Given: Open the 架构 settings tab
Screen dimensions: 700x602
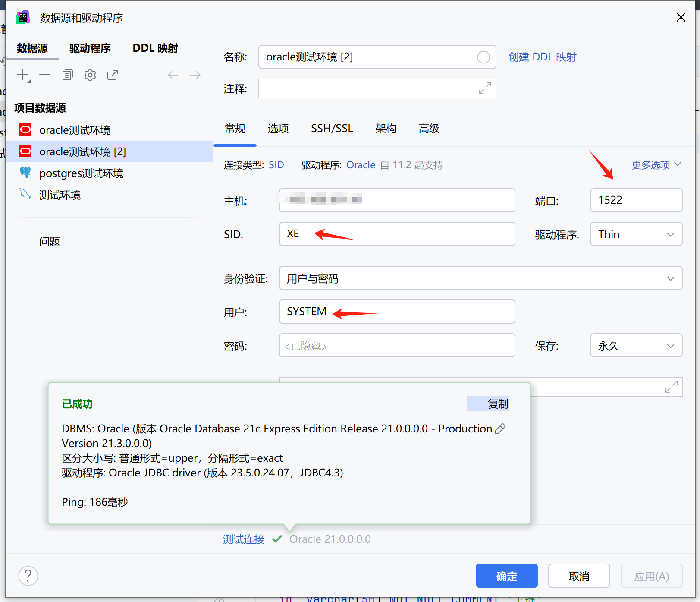Looking at the screenshot, I should coord(386,129).
